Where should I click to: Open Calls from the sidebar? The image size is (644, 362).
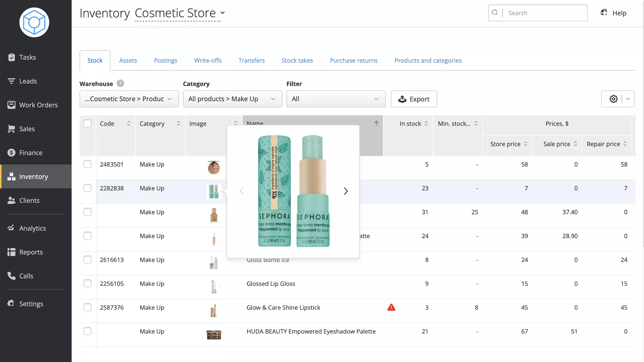pos(36,276)
